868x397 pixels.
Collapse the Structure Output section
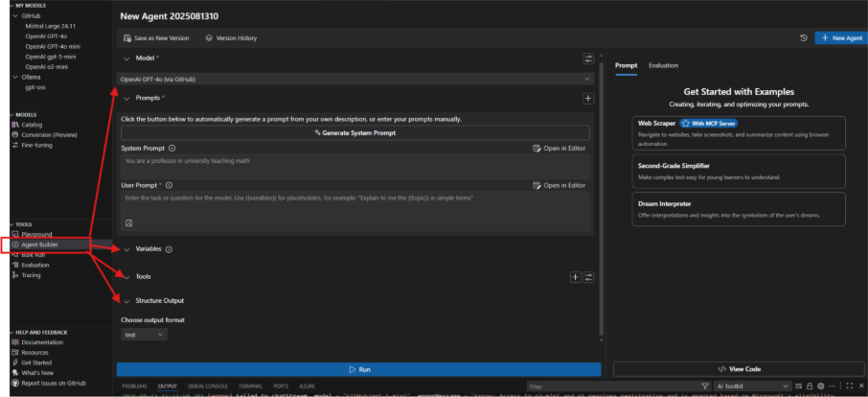coord(126,301)
